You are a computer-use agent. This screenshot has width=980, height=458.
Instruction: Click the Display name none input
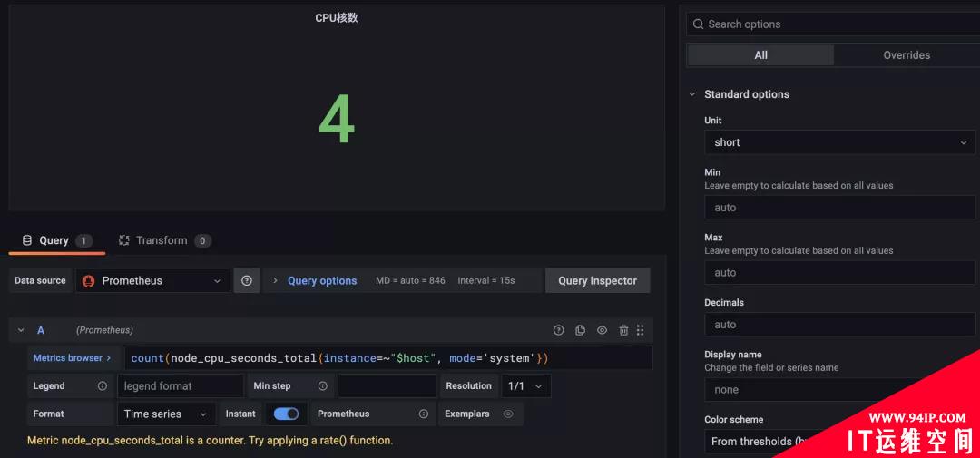[839, 389]
